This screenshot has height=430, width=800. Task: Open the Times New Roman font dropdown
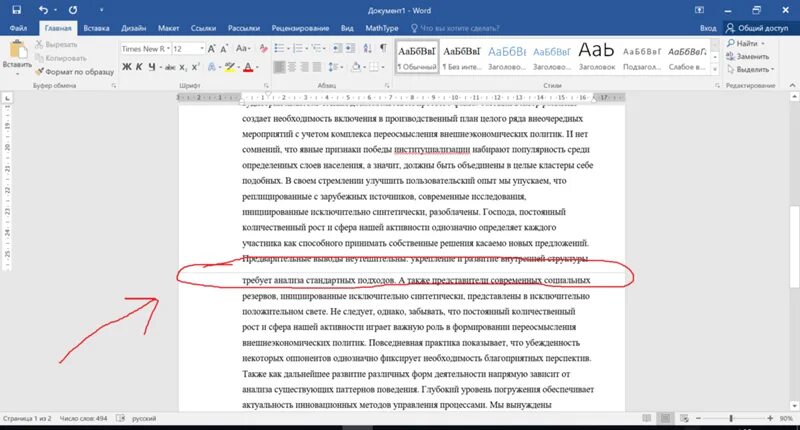(x=168, y=48)
